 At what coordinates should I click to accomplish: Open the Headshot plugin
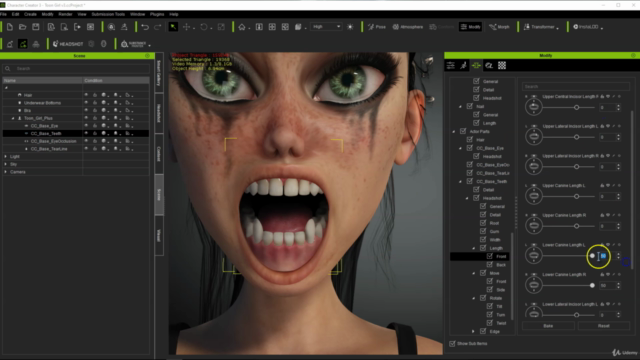(68, 44)
